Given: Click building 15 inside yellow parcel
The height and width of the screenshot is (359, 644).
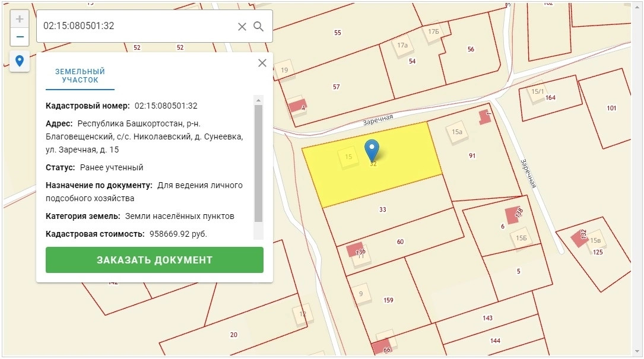Looking at the screenshot, I should (348, 157).
